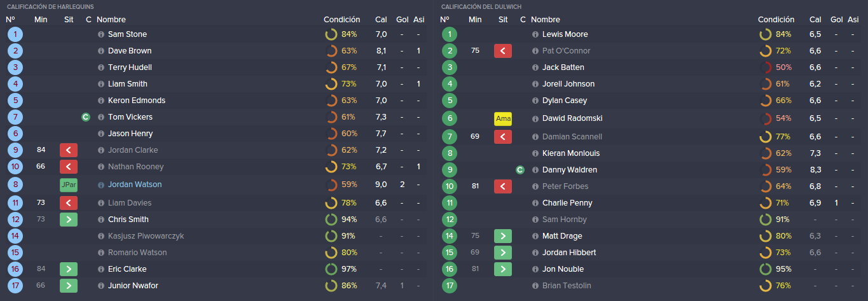Click Eric Clarke's 97% condition ring
The height and width of the screenshot is (301, 868).
(331, 269)
